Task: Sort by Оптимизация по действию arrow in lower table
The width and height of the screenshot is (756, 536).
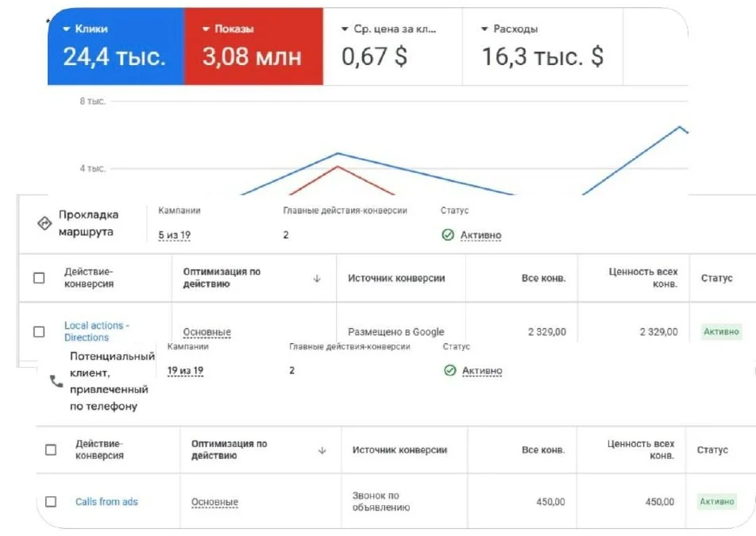Action: (x=322, y=450)
